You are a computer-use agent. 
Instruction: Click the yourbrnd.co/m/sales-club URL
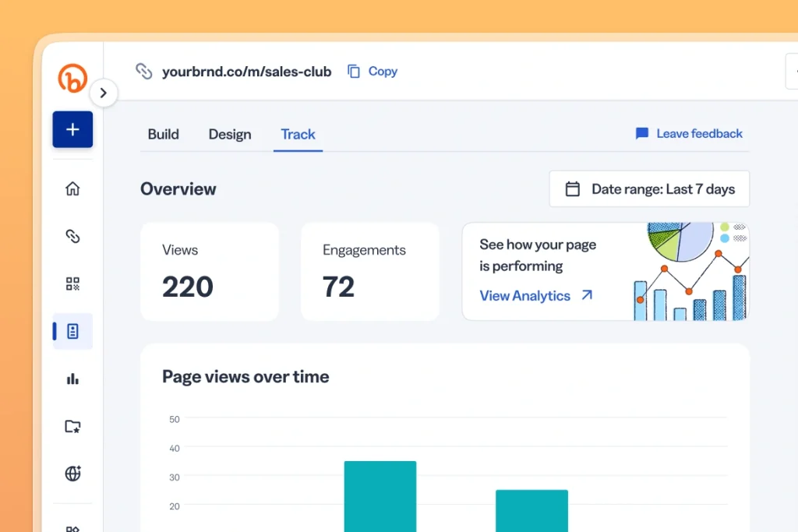tap(247, 72)
